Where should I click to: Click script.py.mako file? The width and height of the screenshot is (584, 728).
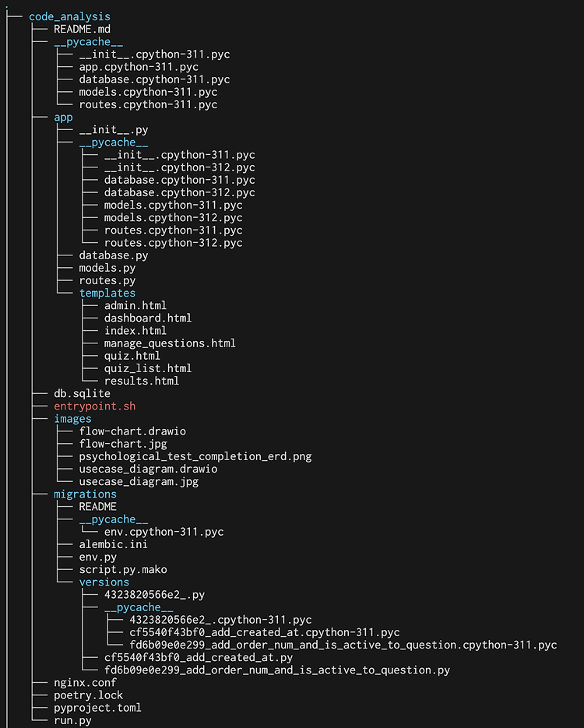[x=122, y=569]
